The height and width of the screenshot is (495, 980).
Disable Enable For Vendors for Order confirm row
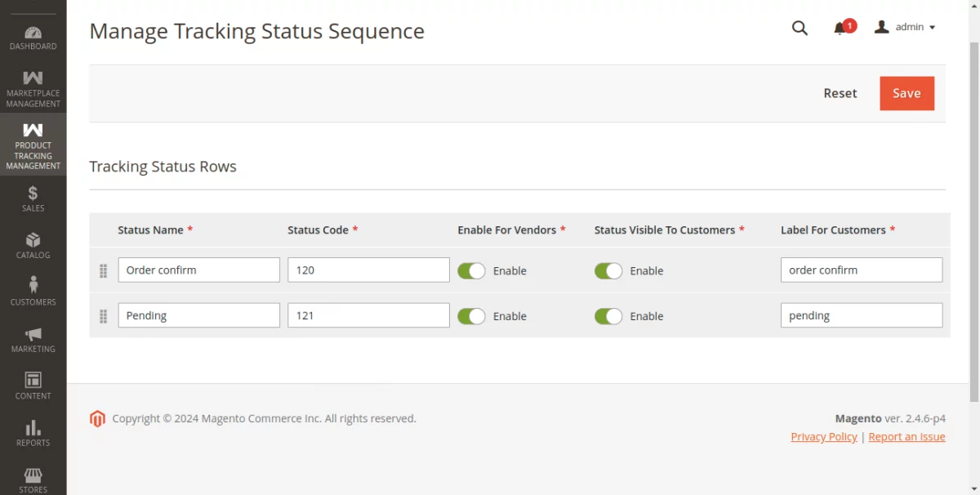(471, 270)
